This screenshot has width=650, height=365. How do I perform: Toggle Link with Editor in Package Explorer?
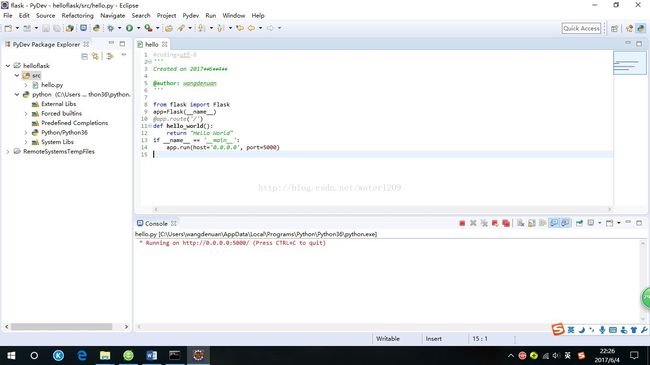click(96, 56)
